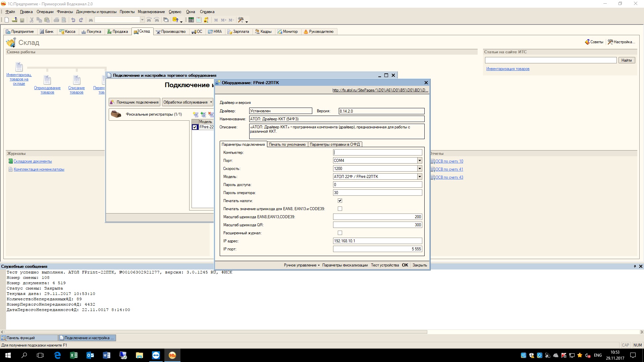Open the Сервис menu
644x362 pixels.
click(175, 12)
